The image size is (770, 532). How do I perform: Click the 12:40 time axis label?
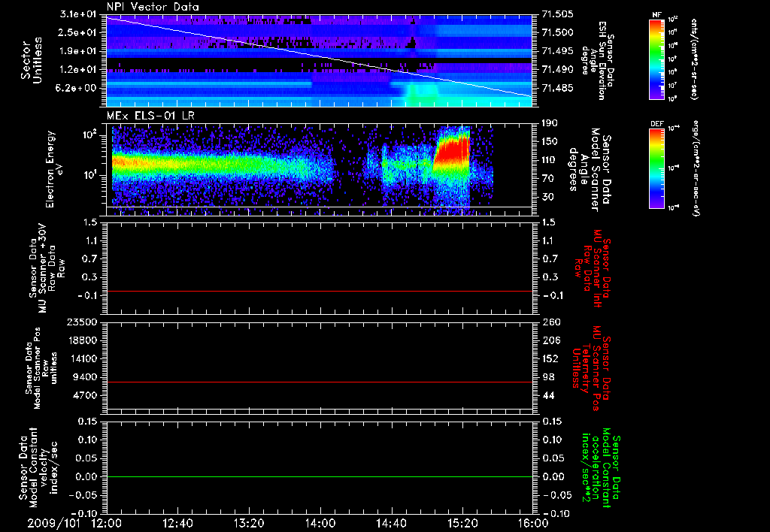coord(177,523)
